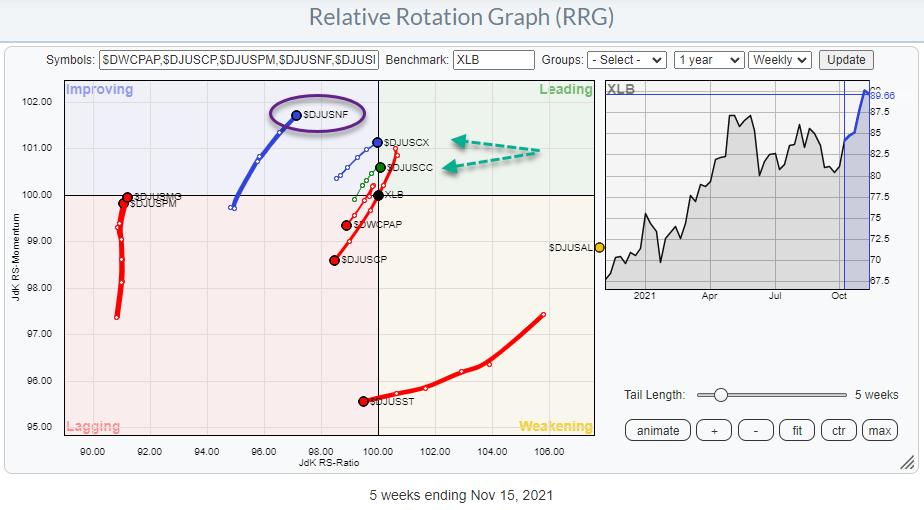Select the $DJUSCP red data point
The image size is (924, 510).
pos(335,260)
